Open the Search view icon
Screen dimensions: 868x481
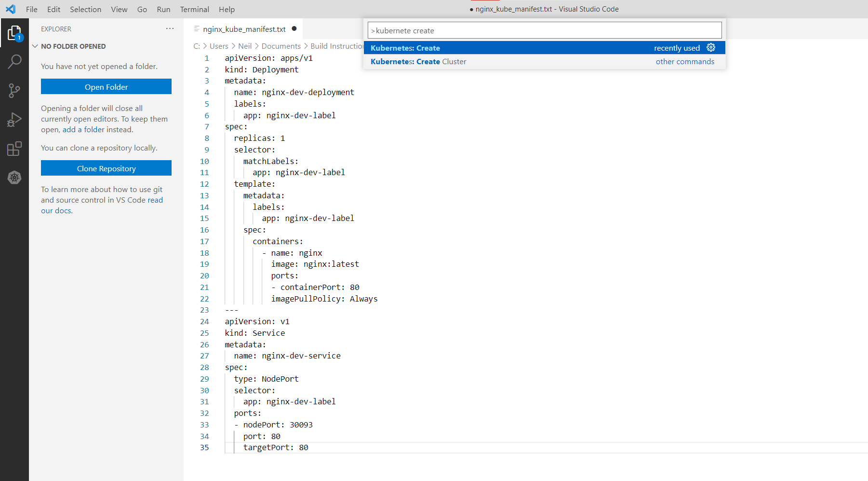14,61
